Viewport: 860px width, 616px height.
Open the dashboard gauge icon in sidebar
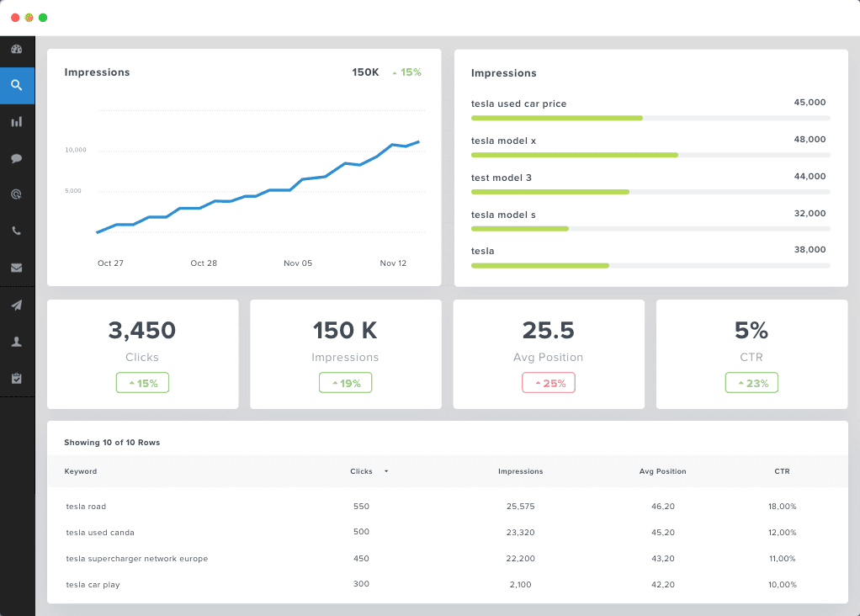(17, 49)
